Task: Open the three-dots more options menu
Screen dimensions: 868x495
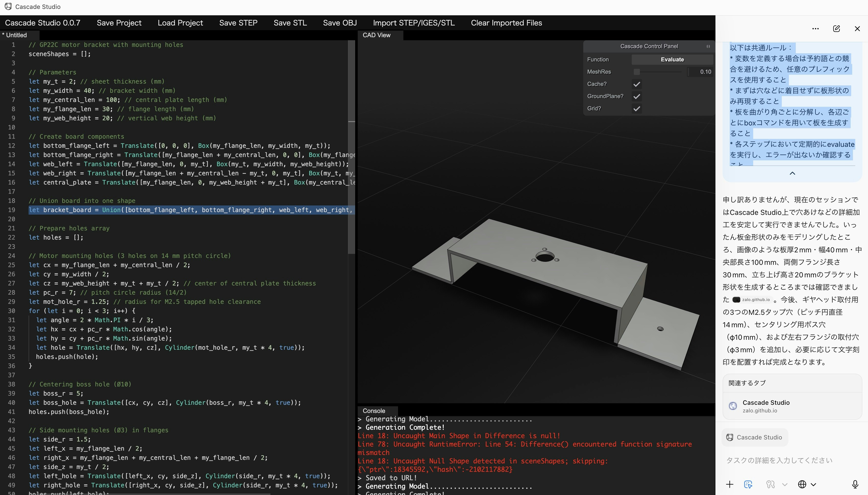Action: (x=815, y=29)
